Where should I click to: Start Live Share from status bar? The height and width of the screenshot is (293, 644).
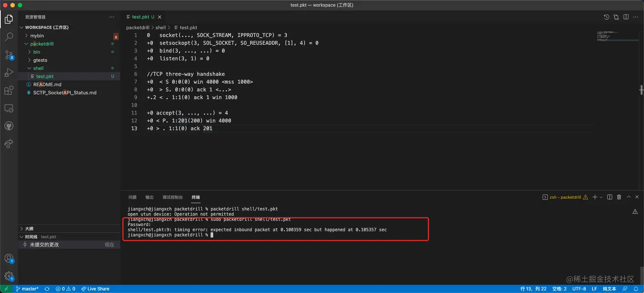point(95,289)
